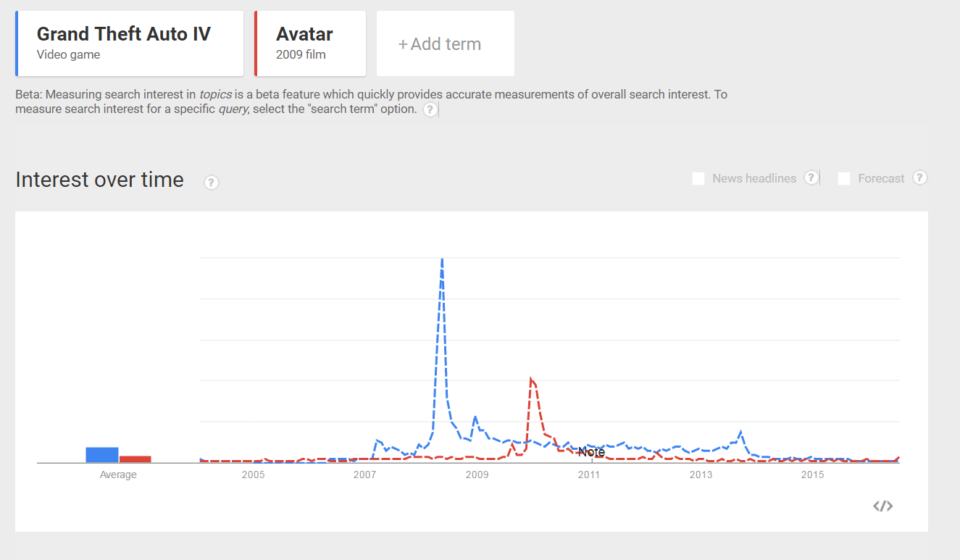
Task: Click the red Average bar for Avatar
Action: point(135,459)
